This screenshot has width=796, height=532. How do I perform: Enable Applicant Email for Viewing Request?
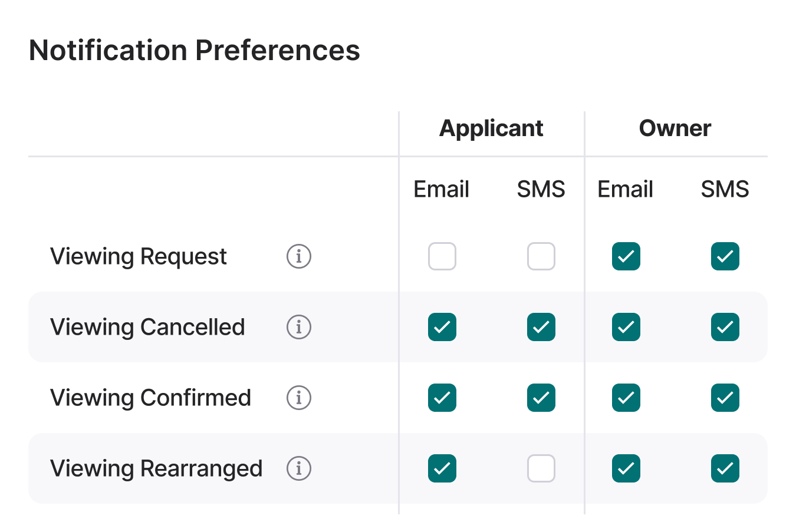tap(442, 256)
